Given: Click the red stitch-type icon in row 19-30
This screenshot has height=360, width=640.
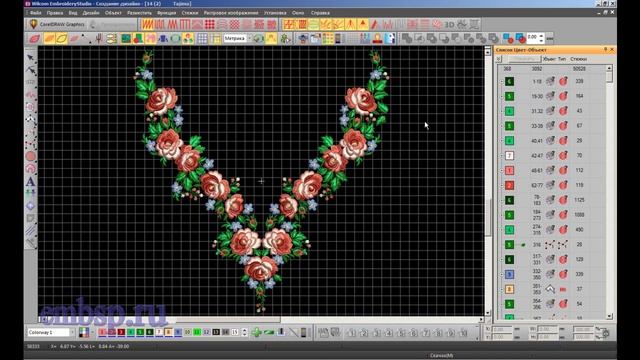Looking at the screenshot, I should (x=563, y=96).
